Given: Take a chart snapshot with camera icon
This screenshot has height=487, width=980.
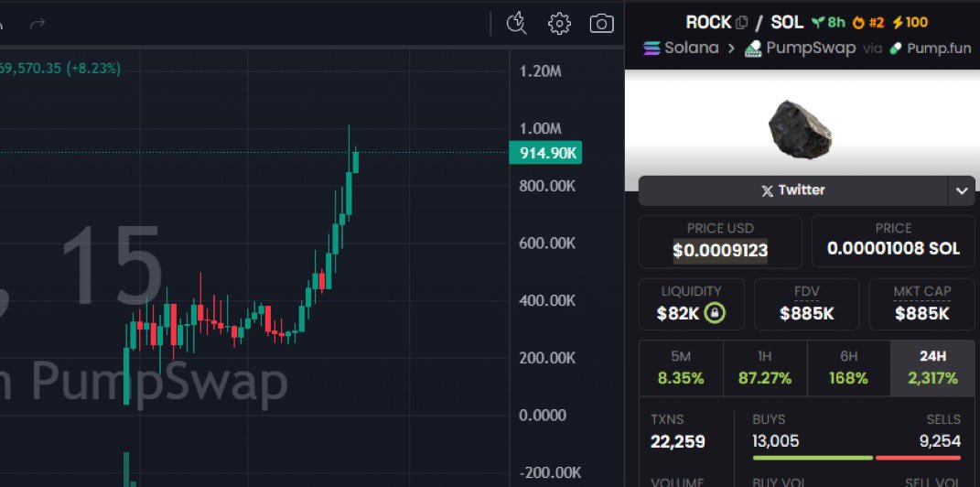Looking at the screenshot, I should coord(601,24).
